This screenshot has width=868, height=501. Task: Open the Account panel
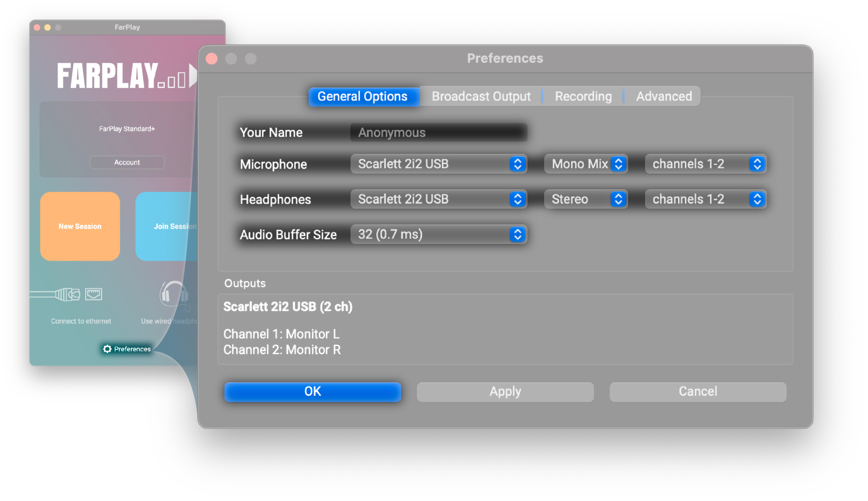127,162
